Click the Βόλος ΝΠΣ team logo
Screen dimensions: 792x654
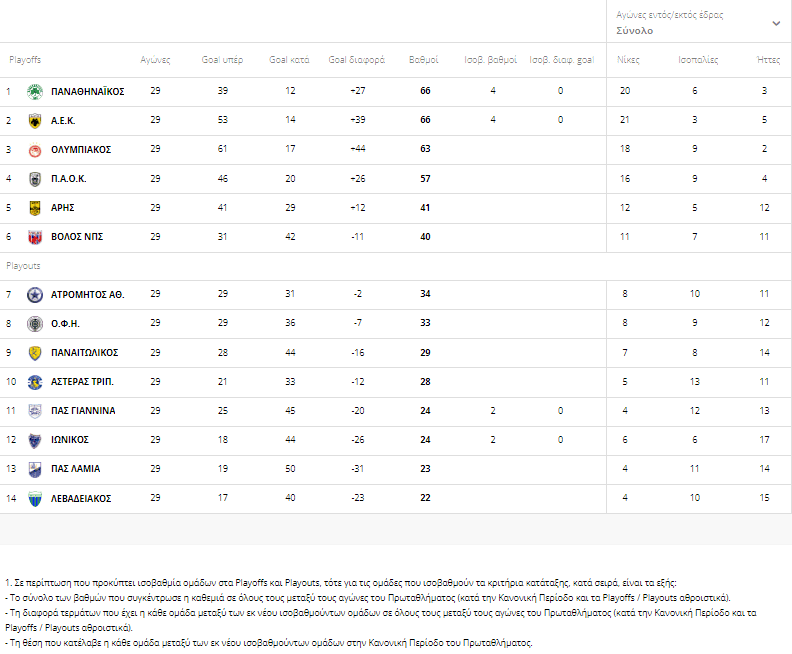click(35, 237)
